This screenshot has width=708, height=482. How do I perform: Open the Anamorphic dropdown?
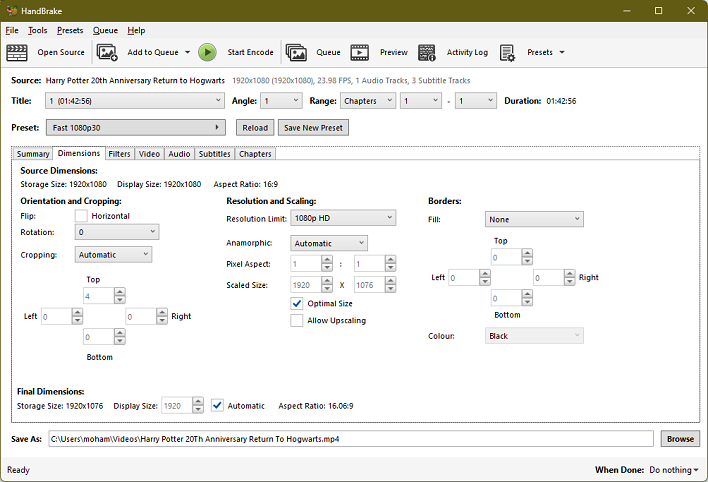329,243
